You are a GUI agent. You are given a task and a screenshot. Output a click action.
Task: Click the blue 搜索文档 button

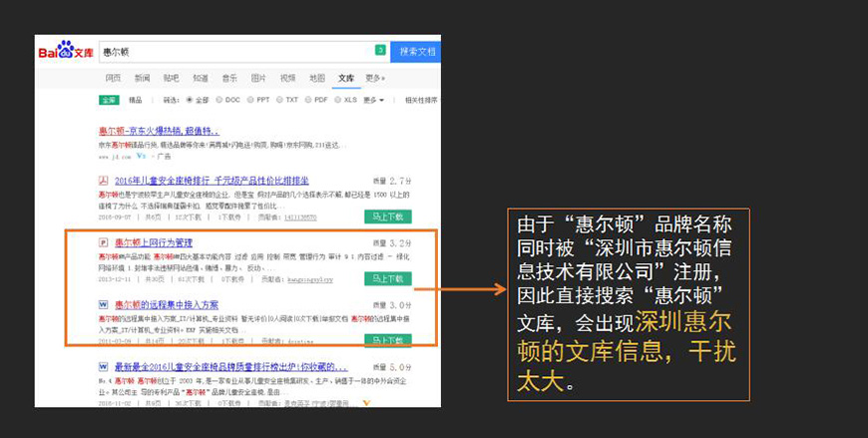click(x=416, y=51)
